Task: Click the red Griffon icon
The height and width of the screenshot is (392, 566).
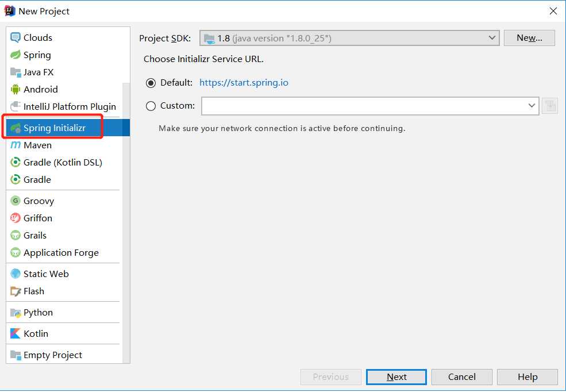Action: coord(15,218)
